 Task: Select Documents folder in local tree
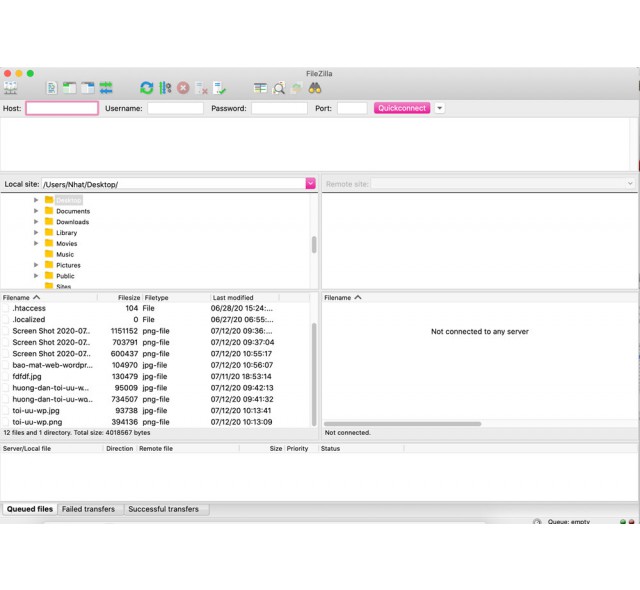pos(73,211)
